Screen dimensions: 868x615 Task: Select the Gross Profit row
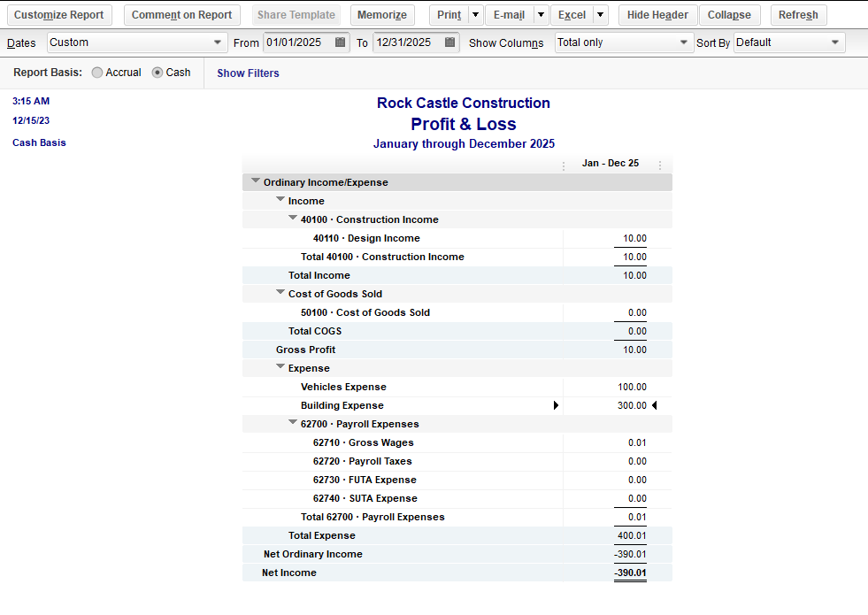(x=457, y=350)
